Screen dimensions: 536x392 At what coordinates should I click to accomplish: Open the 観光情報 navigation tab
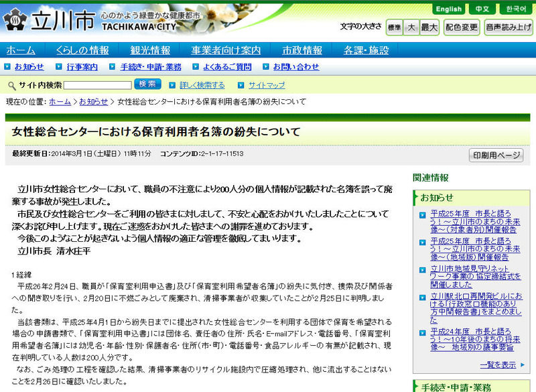tap(150, 50)
